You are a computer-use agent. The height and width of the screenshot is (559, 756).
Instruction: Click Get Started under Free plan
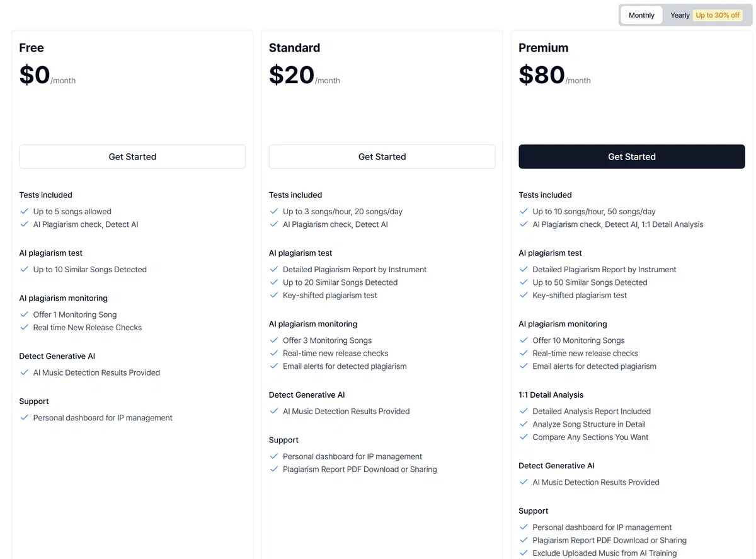coord(132,156)
